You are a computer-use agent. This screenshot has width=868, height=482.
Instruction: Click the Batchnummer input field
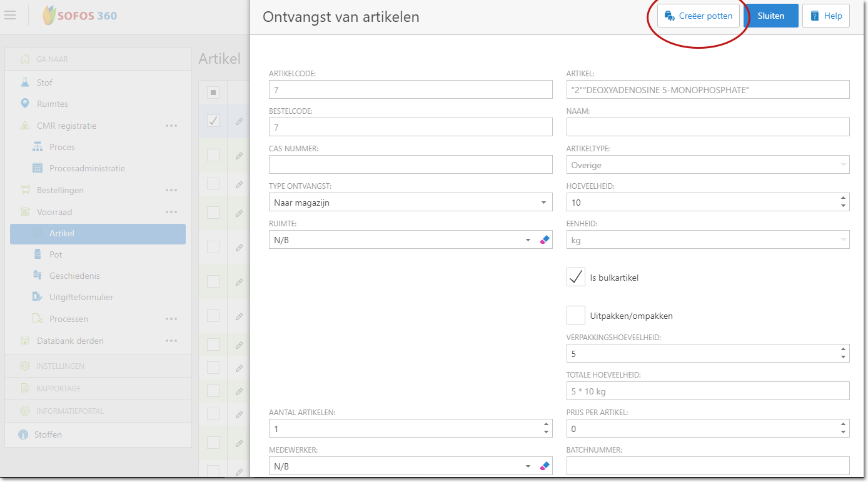pos(707,466)
